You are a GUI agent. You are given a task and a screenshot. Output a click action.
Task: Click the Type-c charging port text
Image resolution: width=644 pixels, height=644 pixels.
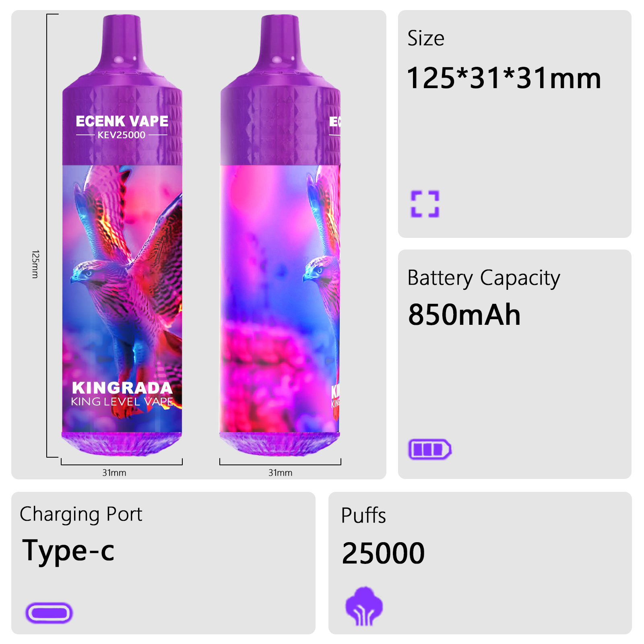point(68,551)
